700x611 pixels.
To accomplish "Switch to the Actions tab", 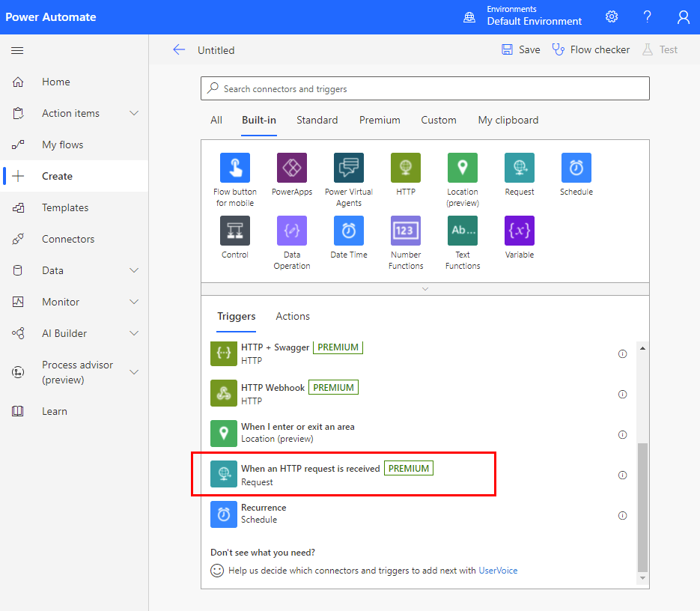I will point(293,316).
